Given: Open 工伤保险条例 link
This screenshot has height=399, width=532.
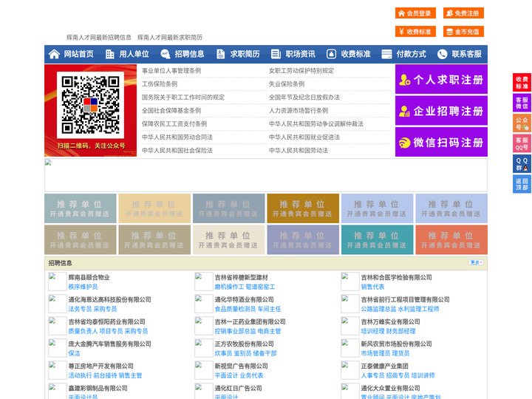Looking at the screenshot, I should coord(160,83).
